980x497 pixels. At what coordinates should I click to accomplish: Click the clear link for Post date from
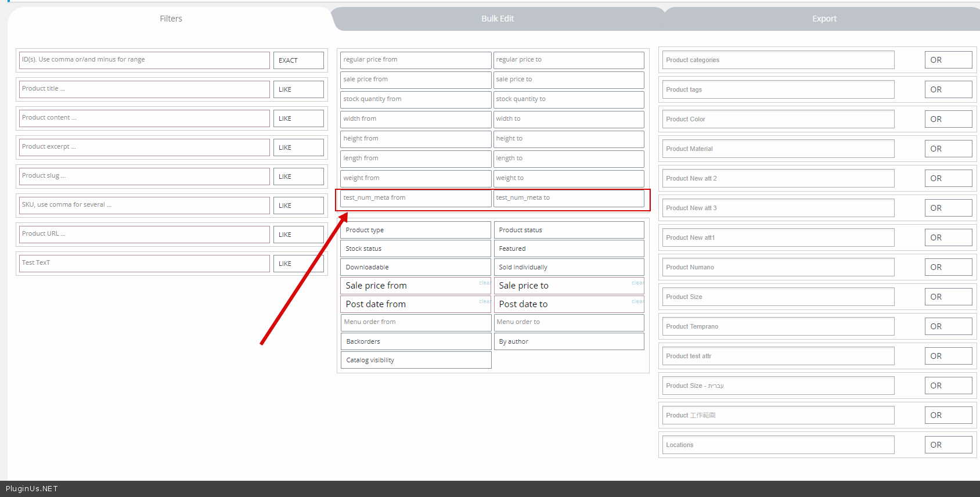pos(485,301)
